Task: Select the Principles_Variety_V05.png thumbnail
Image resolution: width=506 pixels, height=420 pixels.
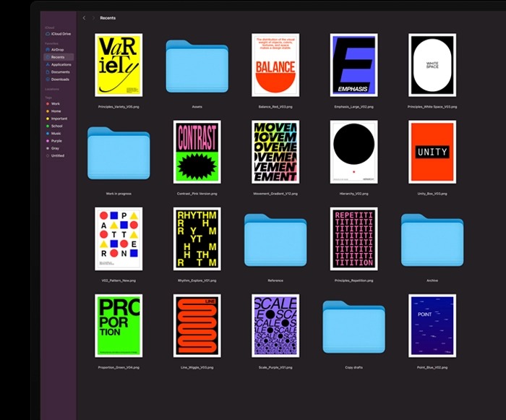Action: (x=119, y=65)
